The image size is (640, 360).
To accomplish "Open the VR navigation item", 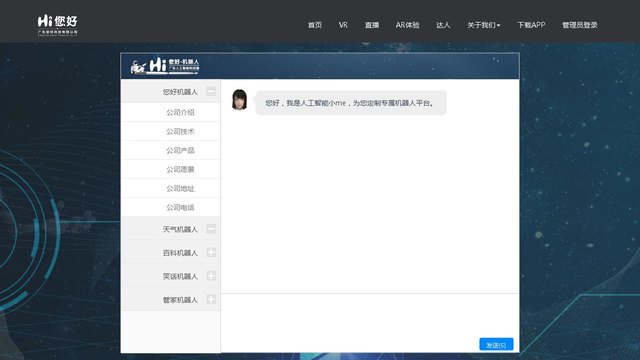I will 343,25.
